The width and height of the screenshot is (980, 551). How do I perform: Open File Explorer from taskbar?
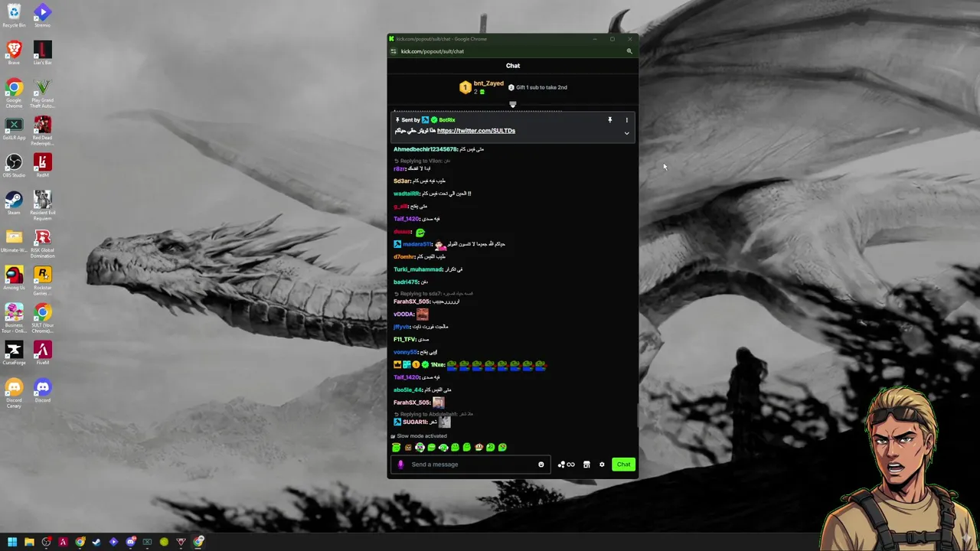[29, 542]
